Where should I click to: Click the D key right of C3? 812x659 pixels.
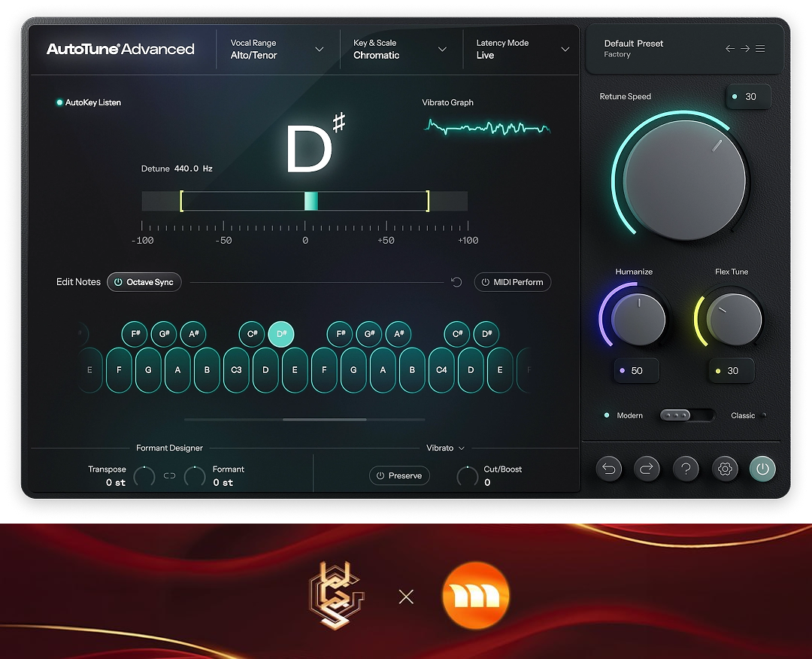pyautogui.click(x=265, y=370)
